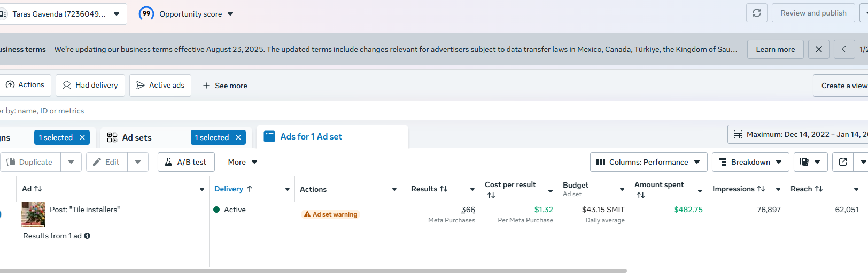This screenshot has height=278, width=868.
Task: Switch to the Ad sets tab
Action: click(x=137, y=137)
